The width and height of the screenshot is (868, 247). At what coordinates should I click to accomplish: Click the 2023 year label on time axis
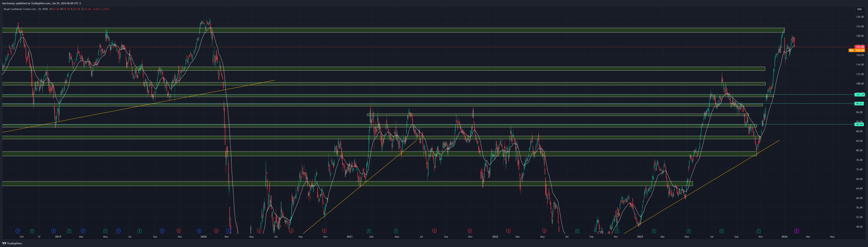coord(640,237)
